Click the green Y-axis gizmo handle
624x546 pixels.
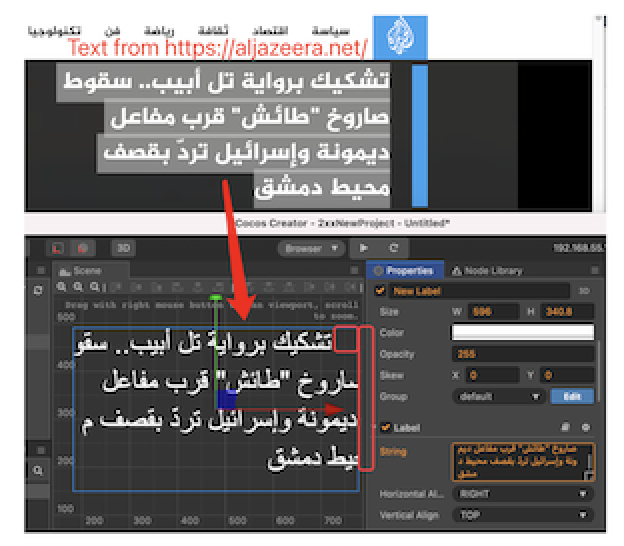216,298
